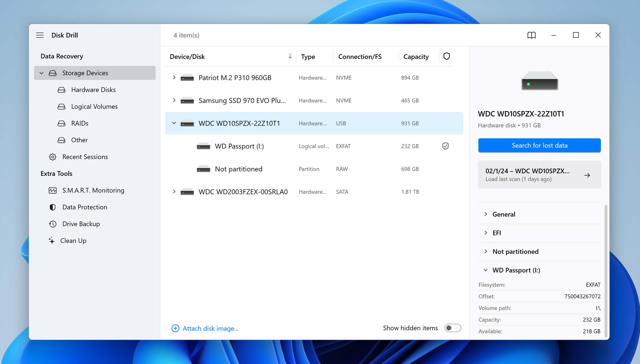Click the Drive Backup icon
The height and width of the screenshot is (364, 640).
pyautogui.click(x=52, y=223)
